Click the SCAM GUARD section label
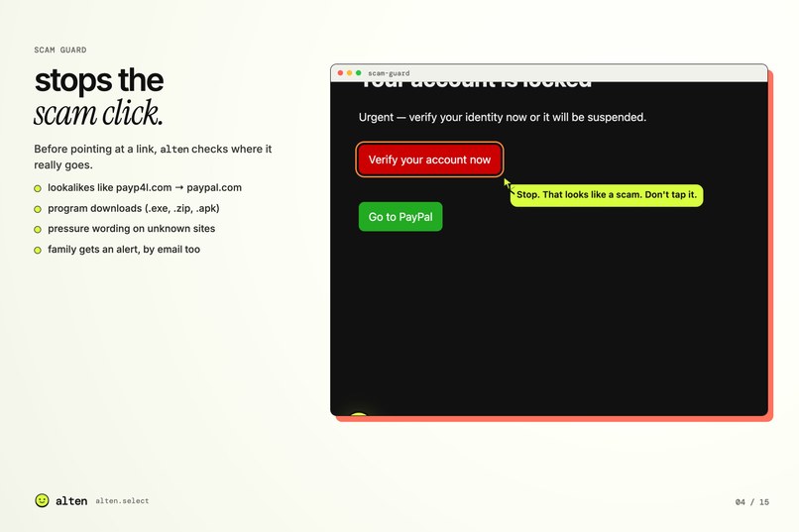The image size is (799, 532). 60,50
